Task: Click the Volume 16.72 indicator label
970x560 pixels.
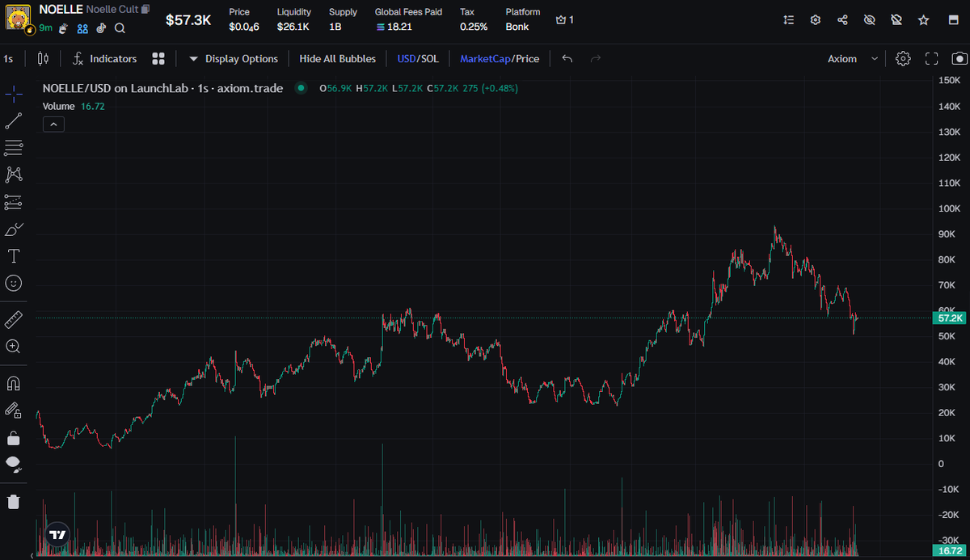Action: (x=74, y=106)
